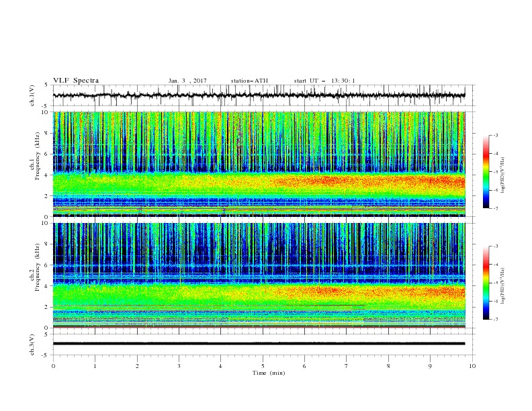Click the upper PSD color scale bar
The width and height of the screenshot is (532, 411).
[486, 172]
